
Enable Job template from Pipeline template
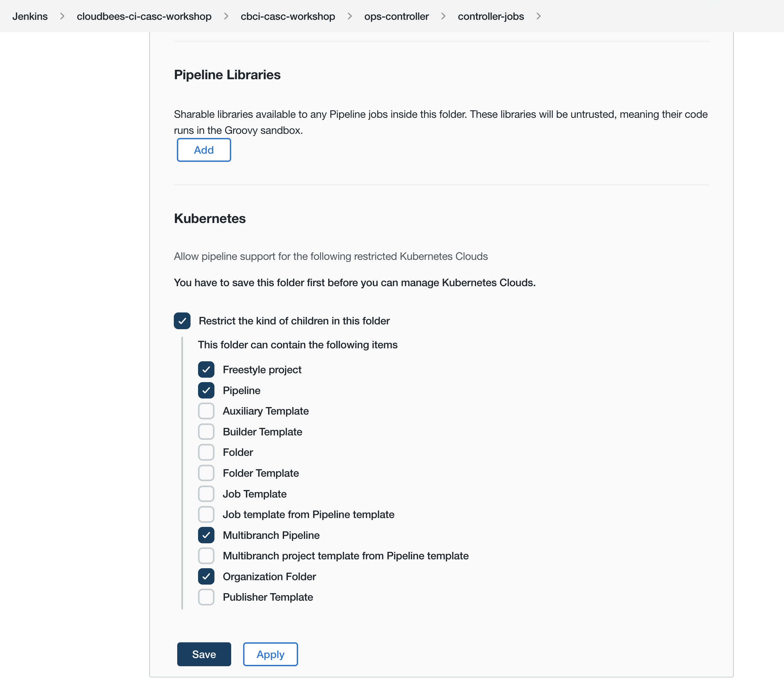[206, 514]
